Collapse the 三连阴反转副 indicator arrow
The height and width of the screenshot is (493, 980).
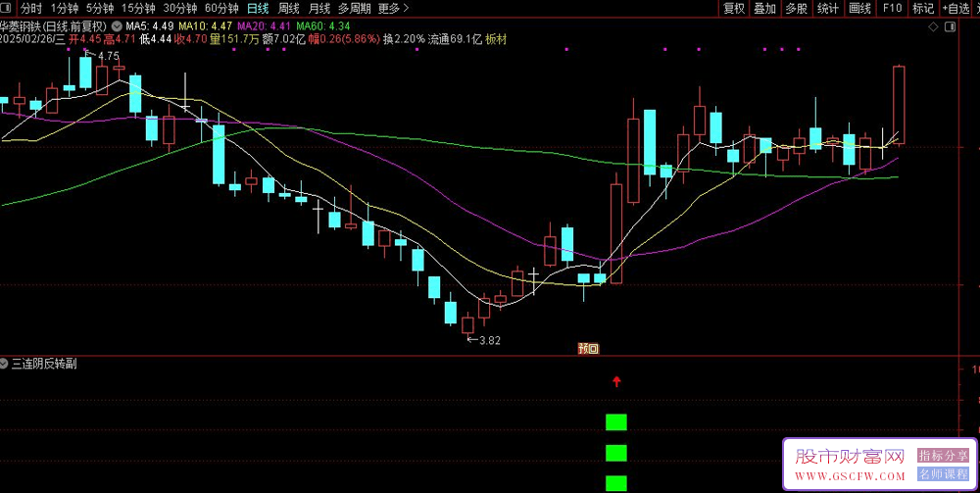pos(5,364)
